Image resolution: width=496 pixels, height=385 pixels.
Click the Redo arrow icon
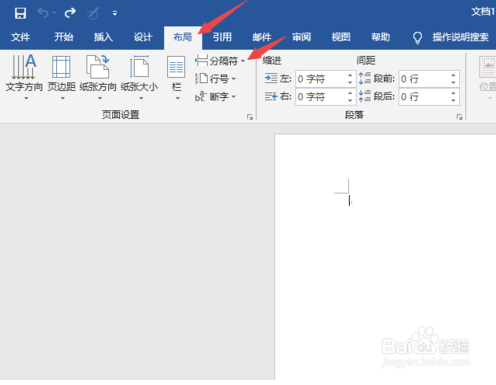point(70,13)
